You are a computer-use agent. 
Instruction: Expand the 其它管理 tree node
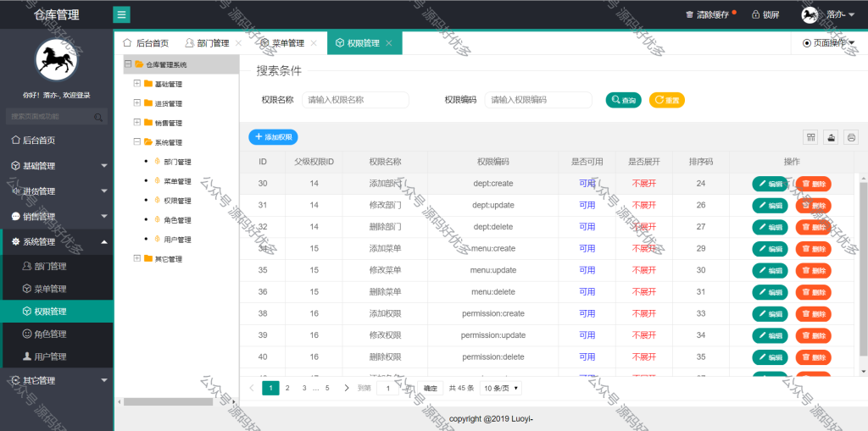[136, 258]
